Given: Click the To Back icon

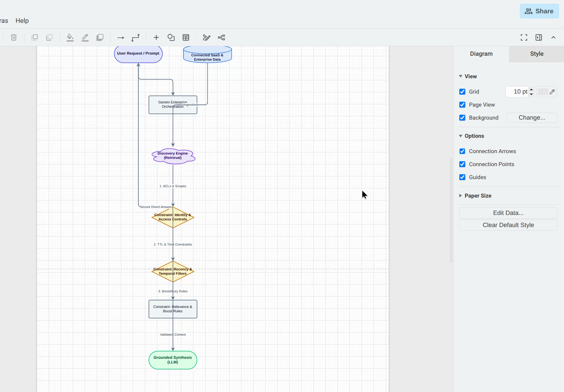Looking at the screenshot, I should click(x=49, y=38).
